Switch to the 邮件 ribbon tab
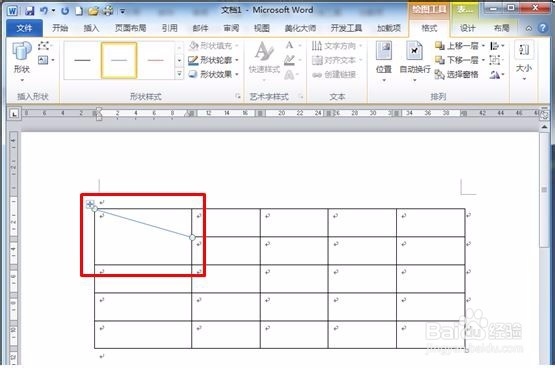This screenshot has height=368, width=555. tap(200, 28)
